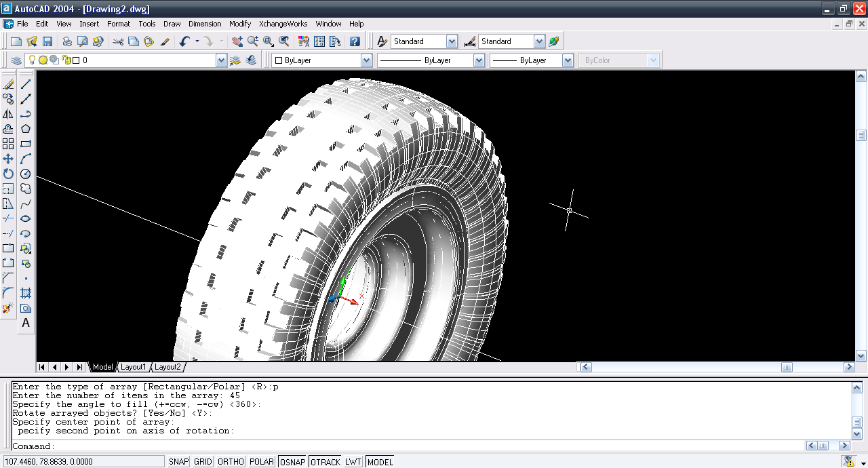This screenshot has height=468, width=868.
Task: Select the Trim tool
Action: [8, 218]
